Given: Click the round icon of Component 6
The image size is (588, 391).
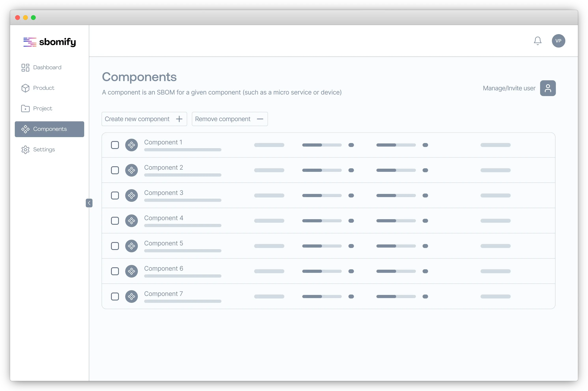Looking at the screenshot, I should point(131,271).
